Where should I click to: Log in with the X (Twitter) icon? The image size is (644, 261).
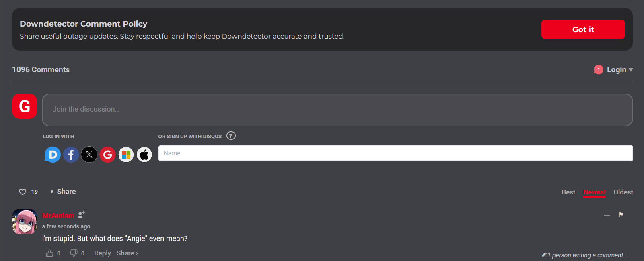(89, 155)
